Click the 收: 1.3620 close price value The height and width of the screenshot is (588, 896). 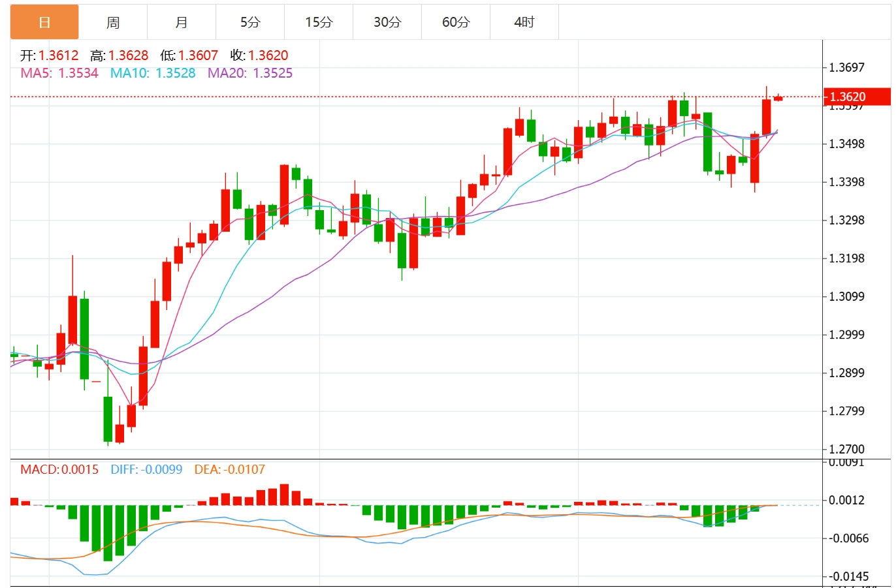259,55
